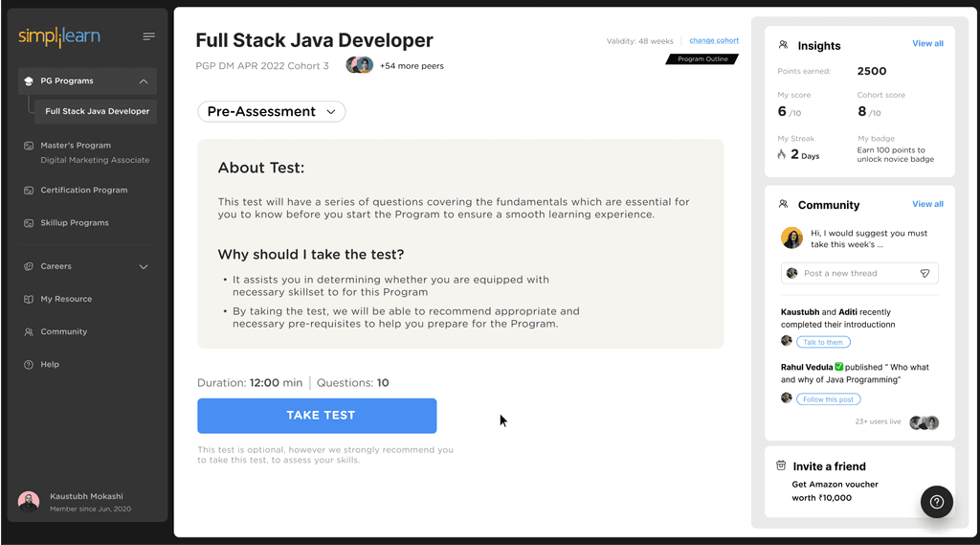980x545 pixels.
Task: Click the flame streak icon
Action: click(x=781, y=154)
